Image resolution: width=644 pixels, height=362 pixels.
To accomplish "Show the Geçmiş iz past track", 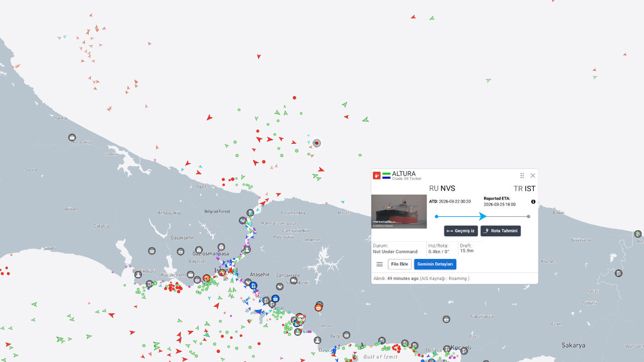I will click(461, 231).
